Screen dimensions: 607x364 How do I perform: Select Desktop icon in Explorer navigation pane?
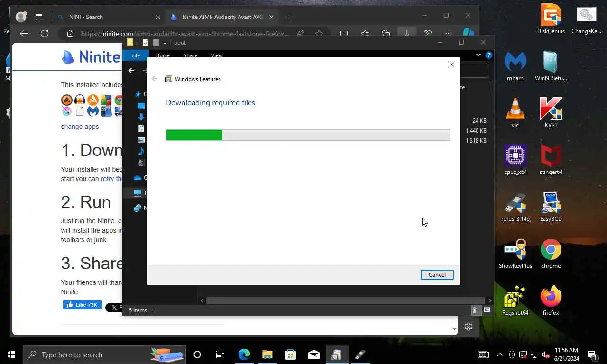pos(141,106)
